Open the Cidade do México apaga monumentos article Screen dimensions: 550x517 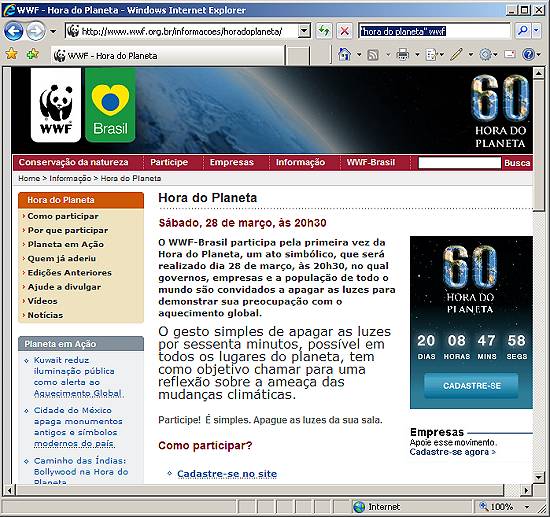point(78,427)
